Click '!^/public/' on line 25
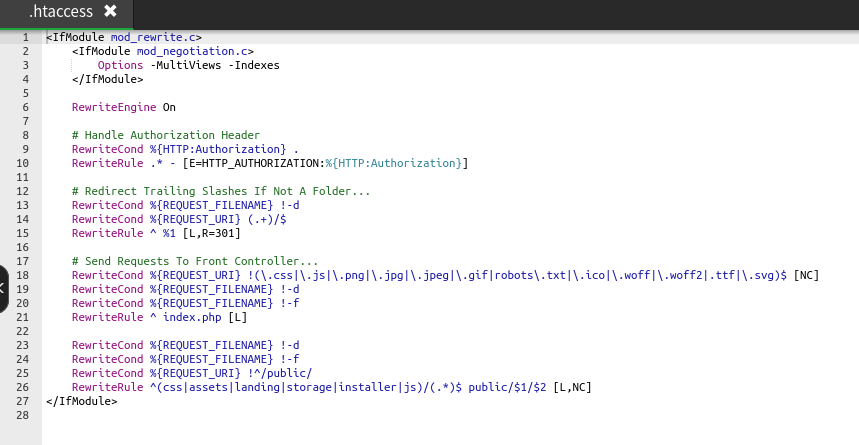Screen dimensions: 859x445 click(280, 373)
